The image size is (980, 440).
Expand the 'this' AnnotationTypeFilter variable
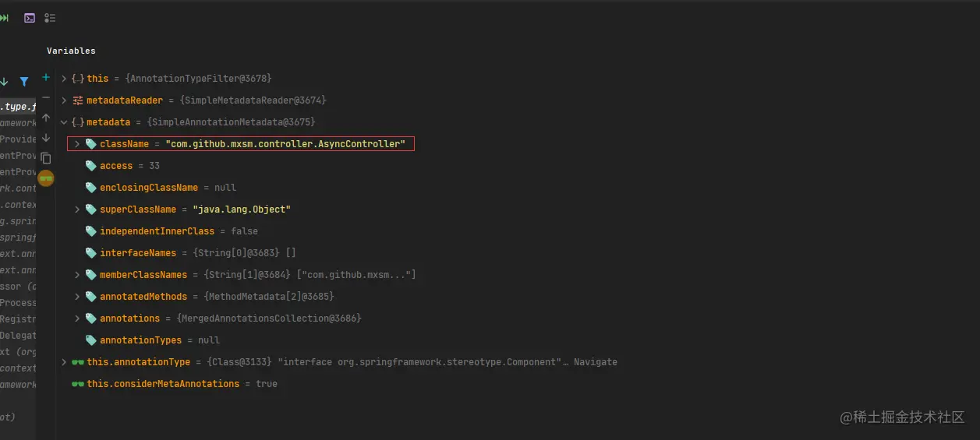[64, 79]
